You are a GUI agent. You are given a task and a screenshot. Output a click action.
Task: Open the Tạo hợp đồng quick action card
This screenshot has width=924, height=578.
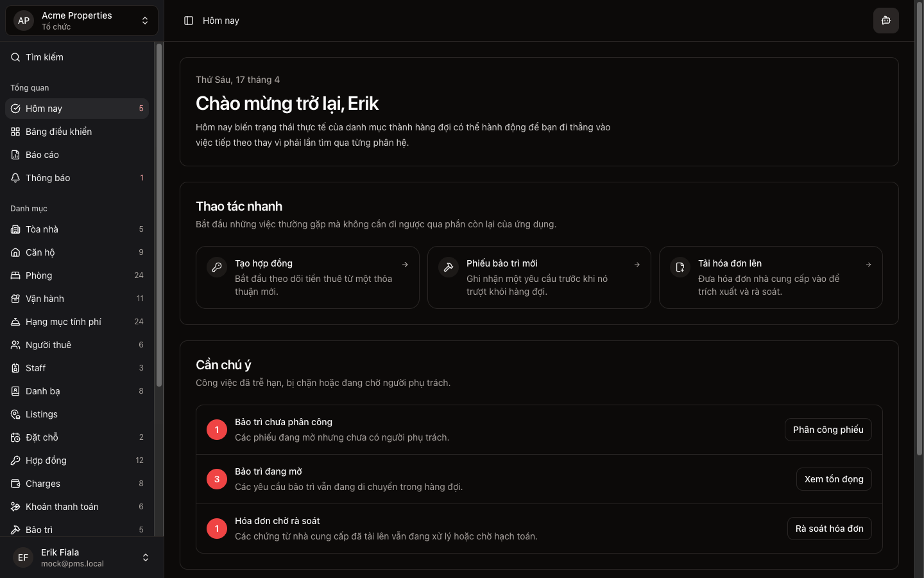[307, 277]
